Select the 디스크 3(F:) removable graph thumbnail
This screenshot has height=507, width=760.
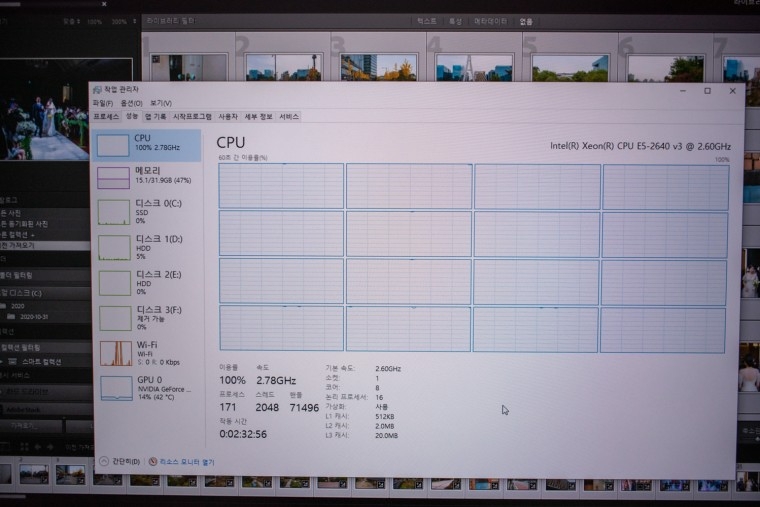pyautogui.click(x=115, y=318)
